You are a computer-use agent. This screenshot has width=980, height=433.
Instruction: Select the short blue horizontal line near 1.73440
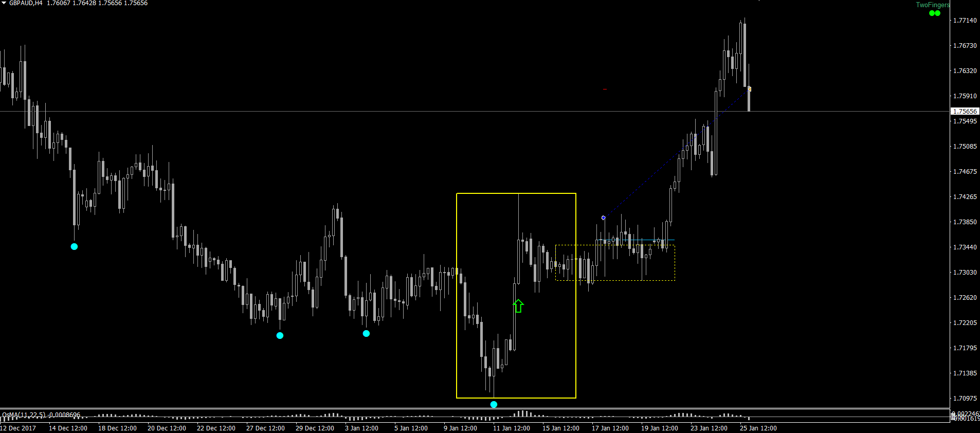[x=636, y=240]
